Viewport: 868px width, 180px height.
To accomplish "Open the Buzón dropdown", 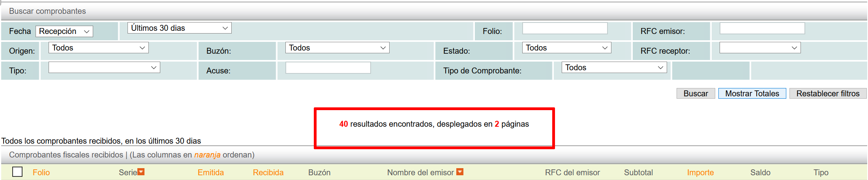I will point(337,48).
